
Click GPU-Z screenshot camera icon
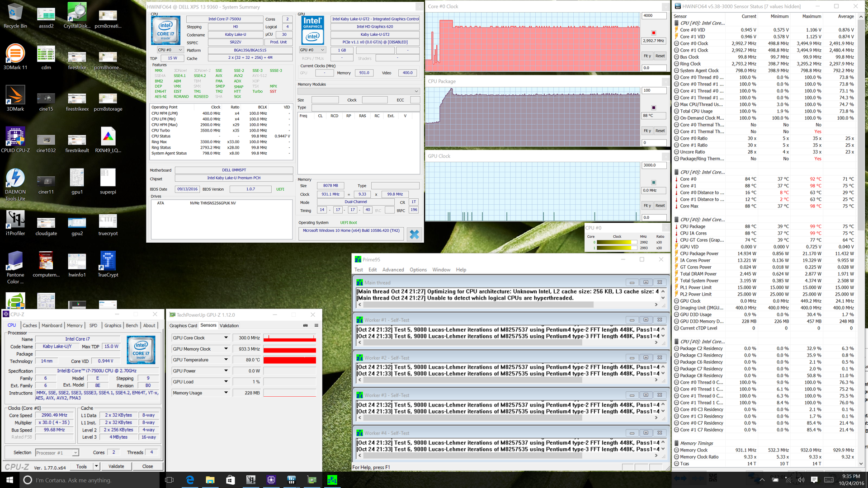305,325
